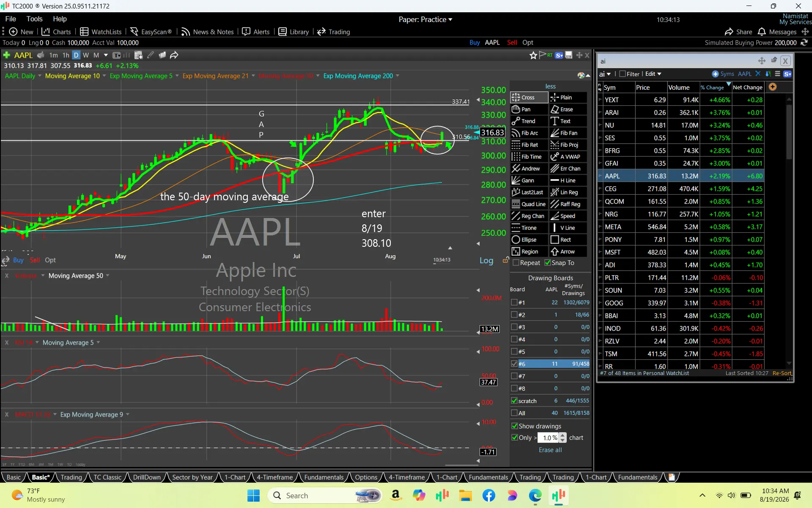Choose the Erase tool
The height and width of the screenshot is (508, 812).
point(568,109)
